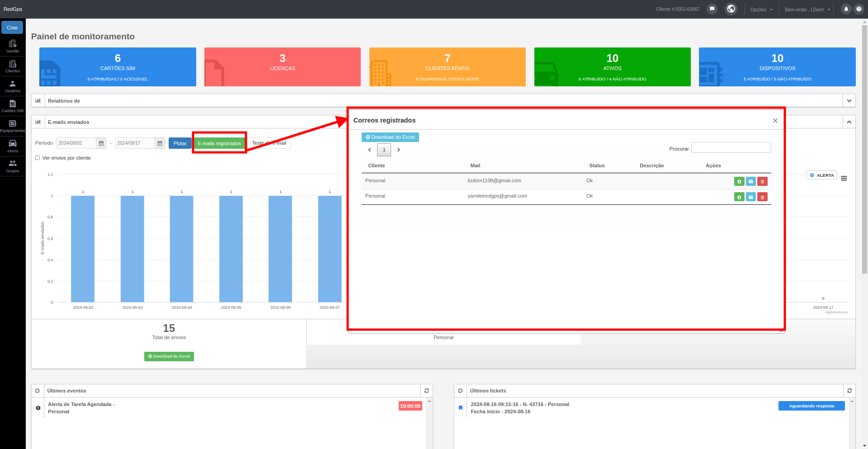Refresh the Últimos tickets panel
This screenshot has width=868, height=449.
pos(849,391)
